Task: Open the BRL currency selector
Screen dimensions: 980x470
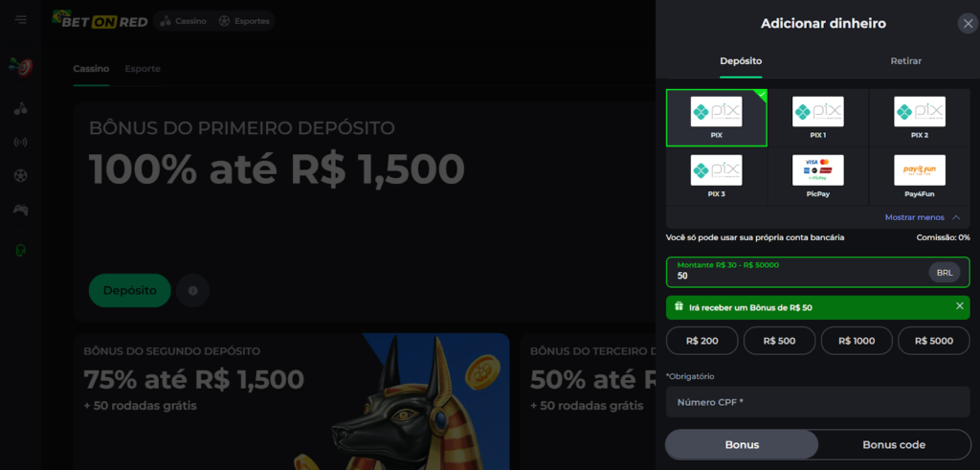Action: coord(945,273)
